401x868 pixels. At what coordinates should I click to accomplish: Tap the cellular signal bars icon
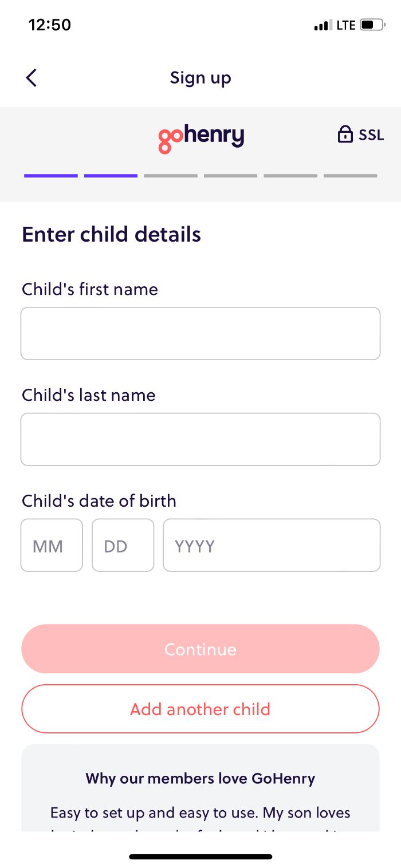coord(323,26)
